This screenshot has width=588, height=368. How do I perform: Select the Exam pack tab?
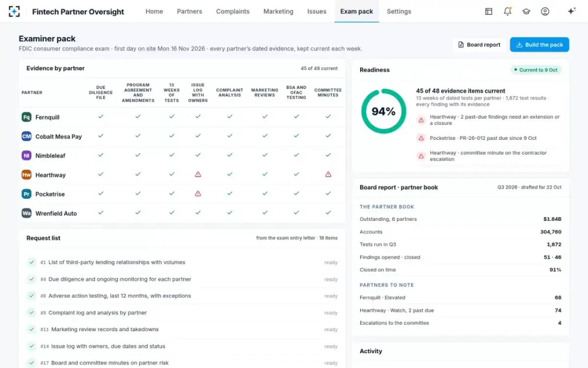(357, 11)
